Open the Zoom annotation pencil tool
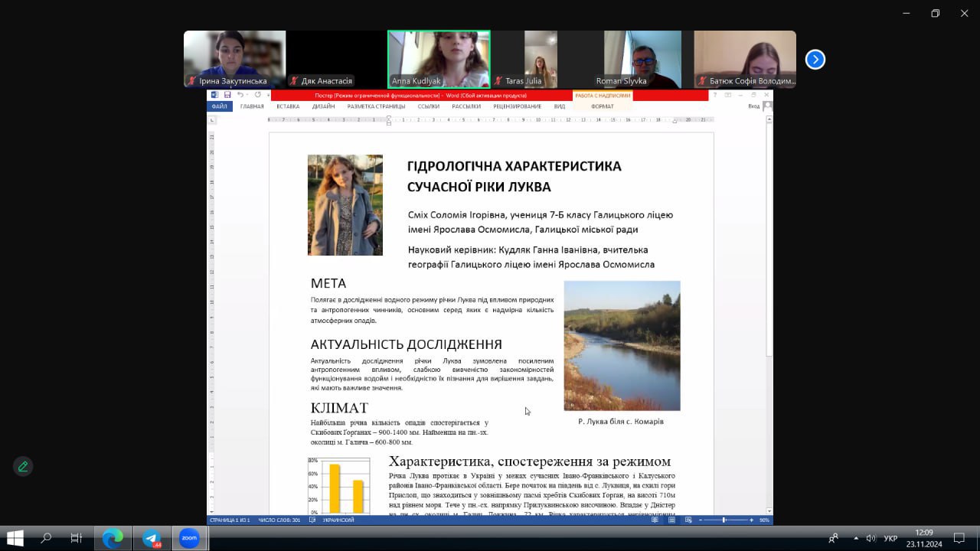 point(23,466)
